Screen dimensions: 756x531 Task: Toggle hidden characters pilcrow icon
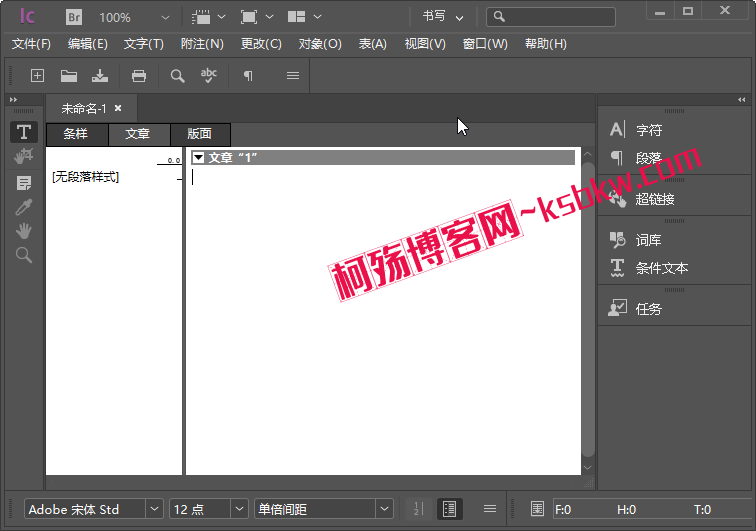(248, 76)
